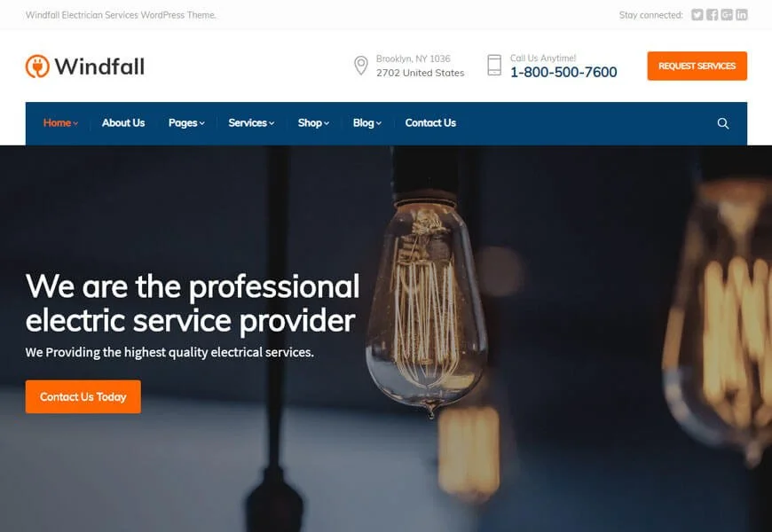Expand the Home menu dropdown
This screenshot has height=532, width=772.
(x=60, y=123)
